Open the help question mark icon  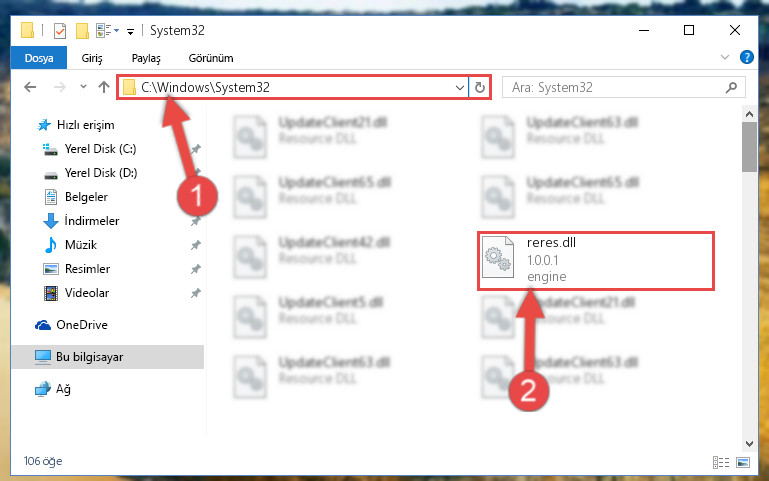point(746,57)
